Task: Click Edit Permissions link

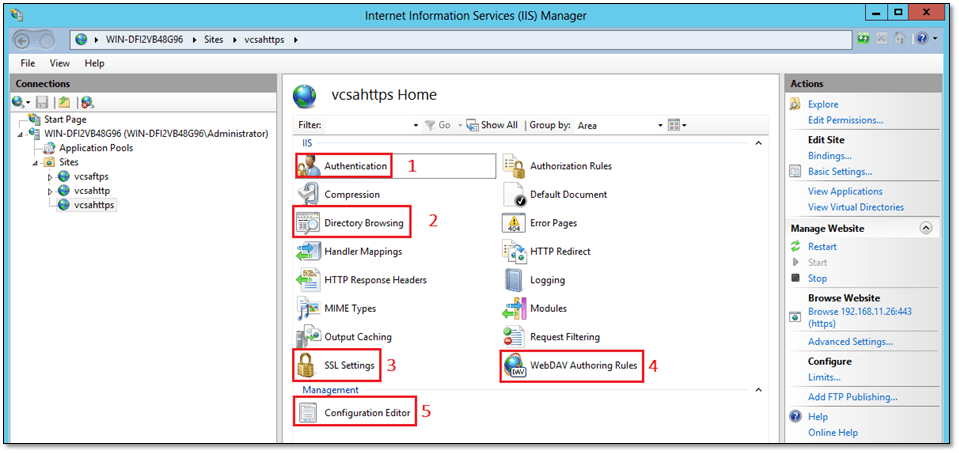Action: pos(845,120)
